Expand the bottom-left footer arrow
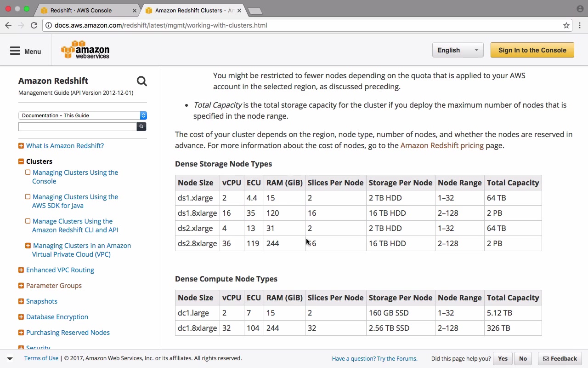Viewport: 588px width, 368px height. [10, 358]
